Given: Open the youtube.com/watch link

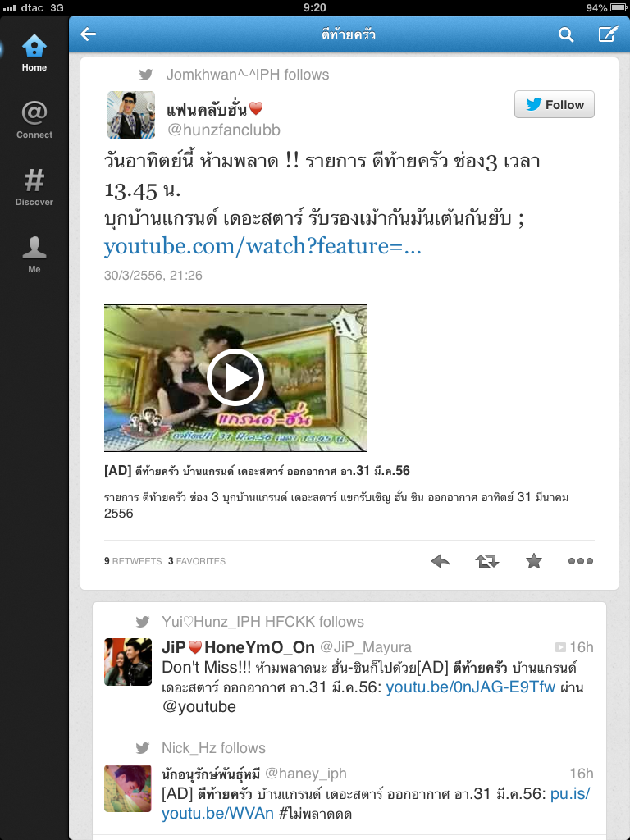Looking at the screenshot, I should pyautogui.click(x=262, y=246).
